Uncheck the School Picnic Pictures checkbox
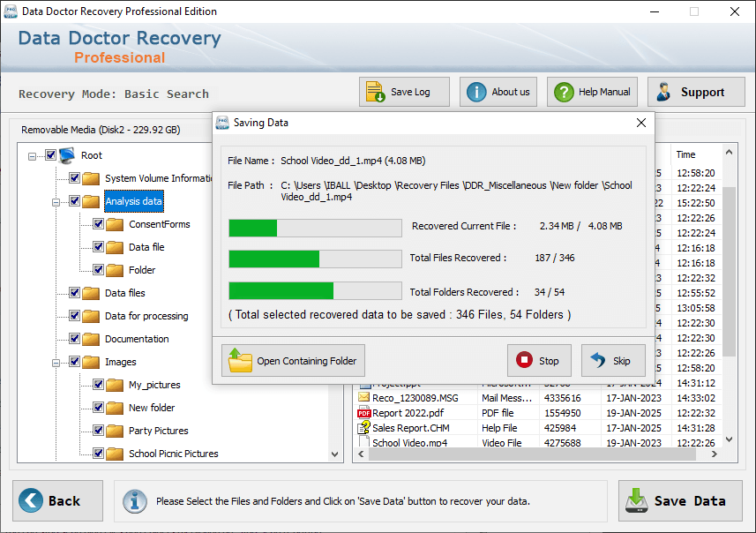756x533 pixels. point(98,453)
